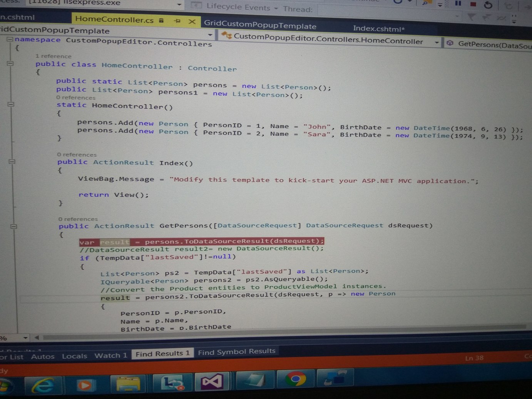Click the '//Convert the Product entities' comment

243,288
